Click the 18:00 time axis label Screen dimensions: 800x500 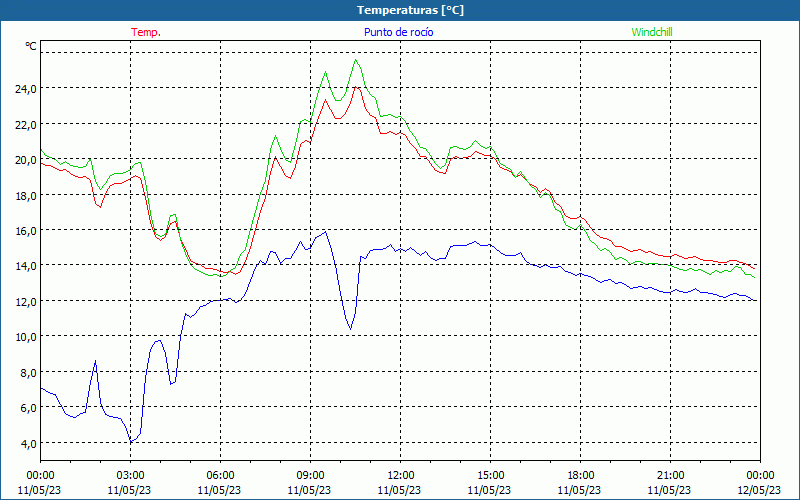(580, 476)
